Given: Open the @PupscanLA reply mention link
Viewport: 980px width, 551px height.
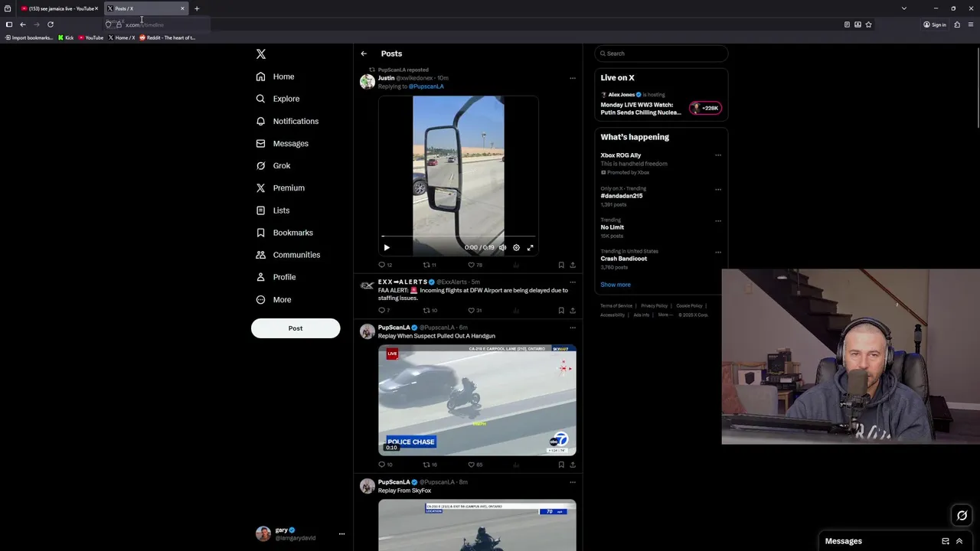Looking at the screenshot, I should click(426, 86).
